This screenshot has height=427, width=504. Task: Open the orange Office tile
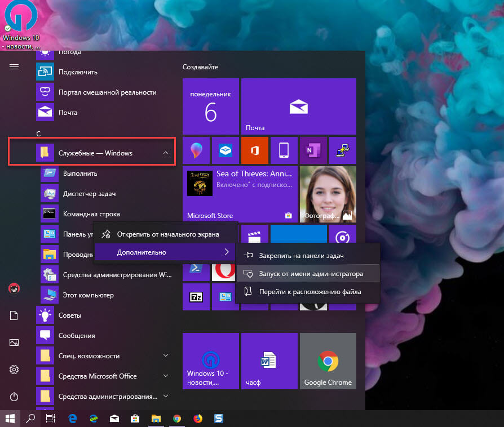(255, 150)
